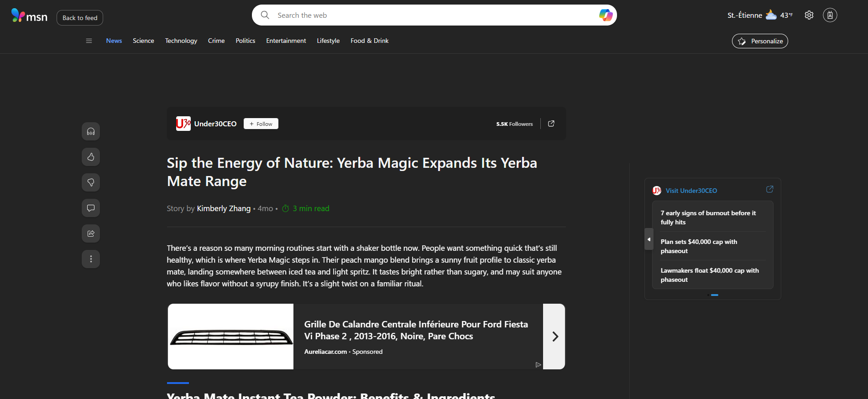868x399 pixels.
Task: Like the article with thumbs up
Action: click(91, 157)
